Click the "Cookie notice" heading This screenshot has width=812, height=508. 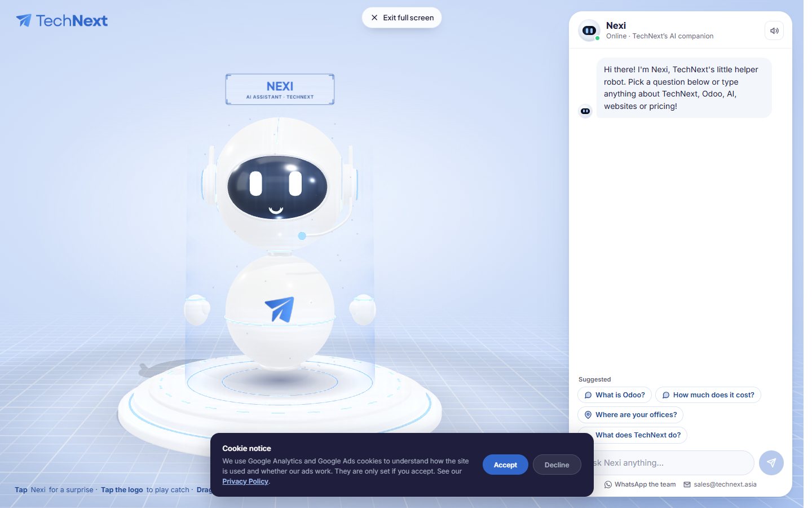(246, 448)
